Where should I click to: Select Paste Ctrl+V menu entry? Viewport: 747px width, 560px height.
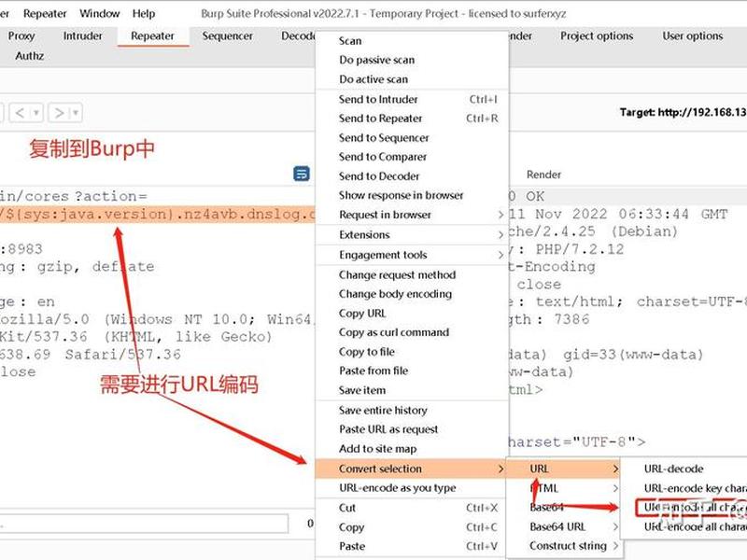pyautogui.click(x=412, y=546)
